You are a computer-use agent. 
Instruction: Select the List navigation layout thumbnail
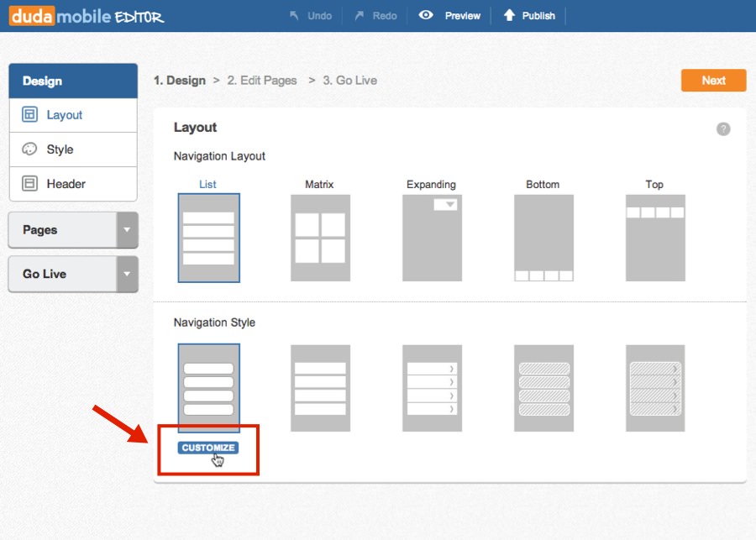coord(209,238)
